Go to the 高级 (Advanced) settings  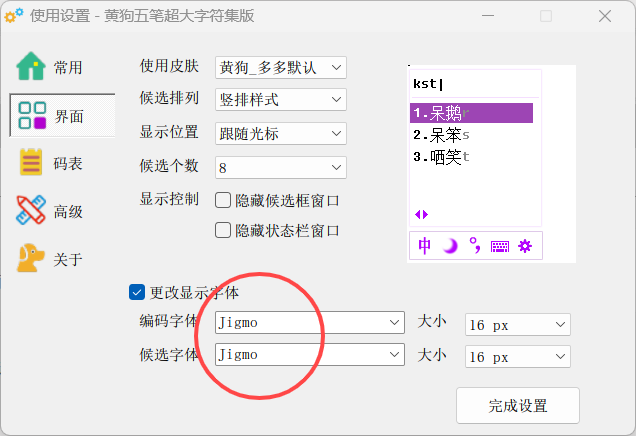click(x=50, y=211)
